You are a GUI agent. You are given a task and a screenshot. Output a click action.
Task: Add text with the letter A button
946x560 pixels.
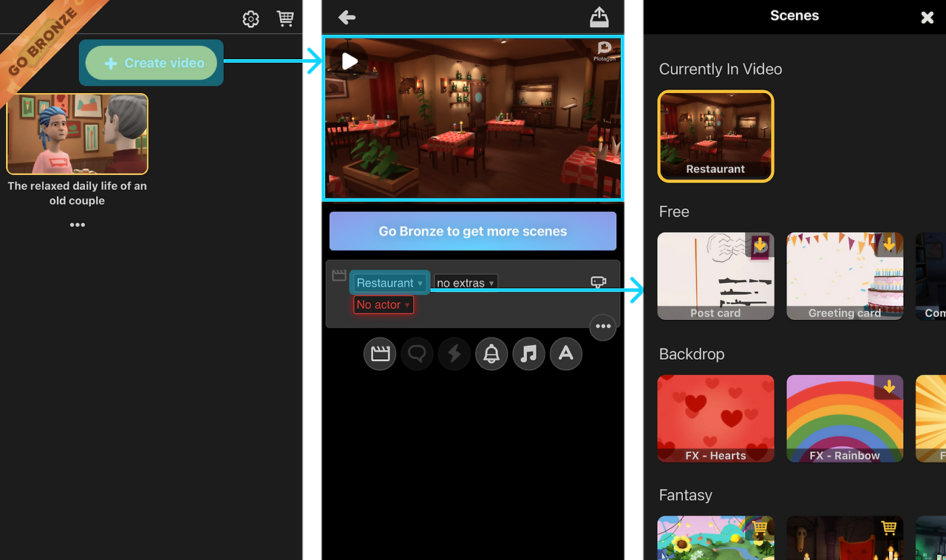566,355
